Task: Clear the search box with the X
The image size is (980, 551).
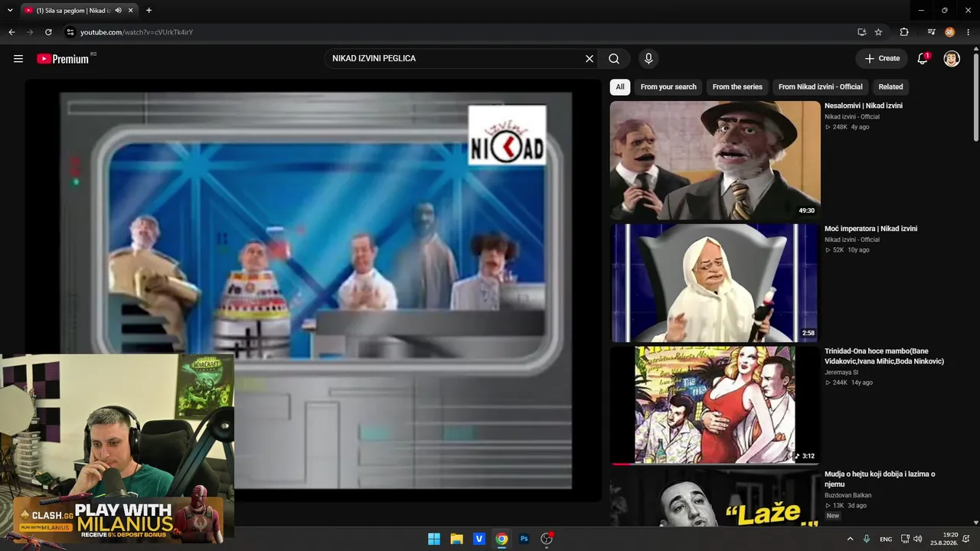Action: coord(590,58)
